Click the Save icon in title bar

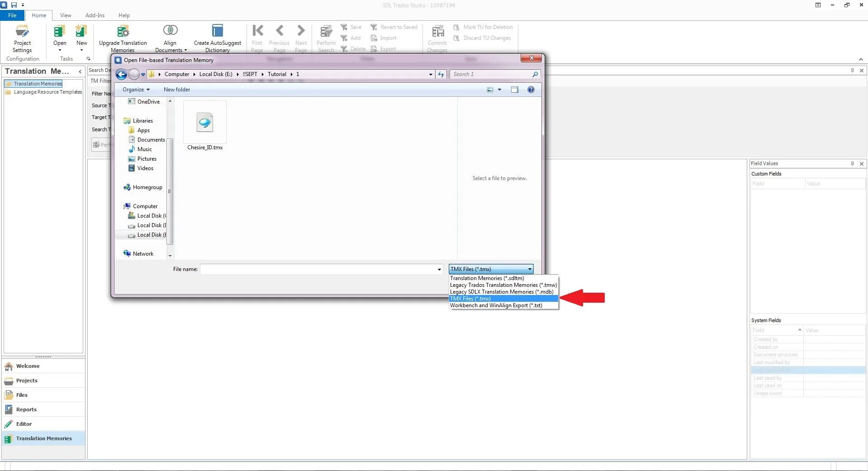point(14,5)
